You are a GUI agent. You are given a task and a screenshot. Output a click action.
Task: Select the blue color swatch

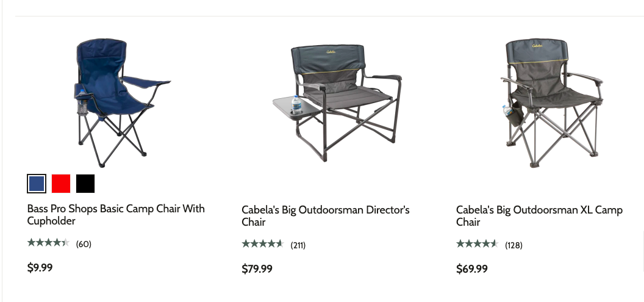[37, 183]
